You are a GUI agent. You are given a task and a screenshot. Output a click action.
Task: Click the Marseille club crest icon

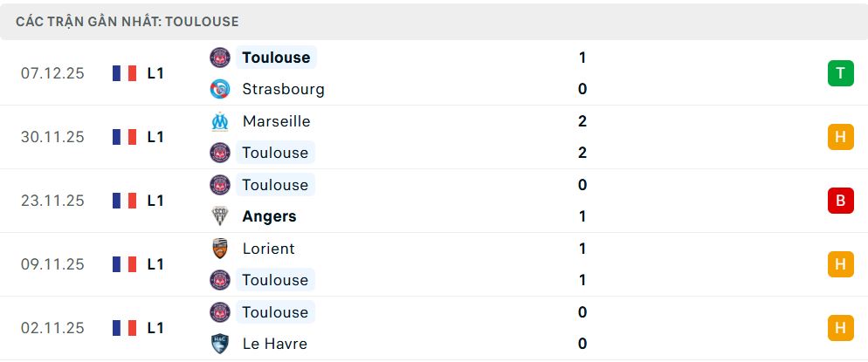(220, 121)
